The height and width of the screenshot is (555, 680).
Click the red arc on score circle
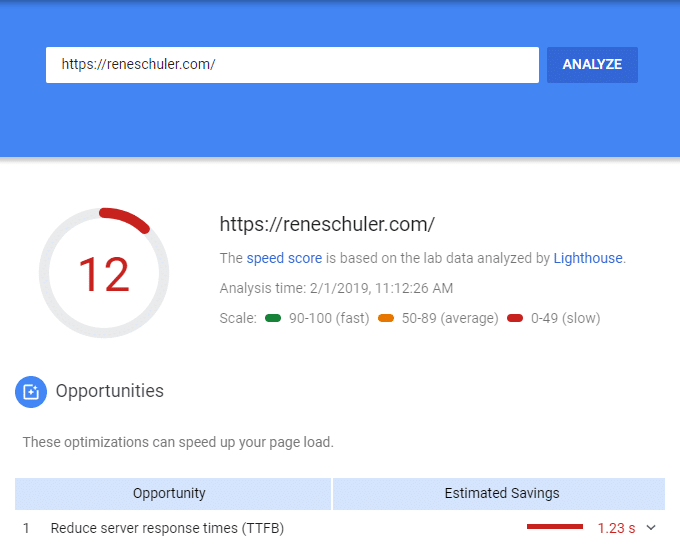[126, 219]
